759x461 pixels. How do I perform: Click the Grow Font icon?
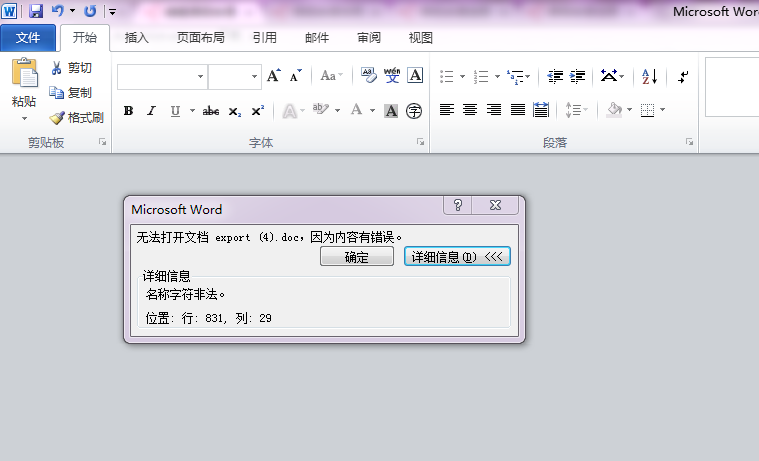pyautogui.click(x=273, y=76)
